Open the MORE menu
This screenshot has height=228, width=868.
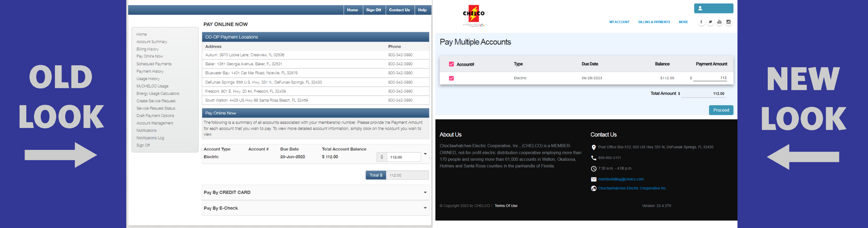coord(683,22)
